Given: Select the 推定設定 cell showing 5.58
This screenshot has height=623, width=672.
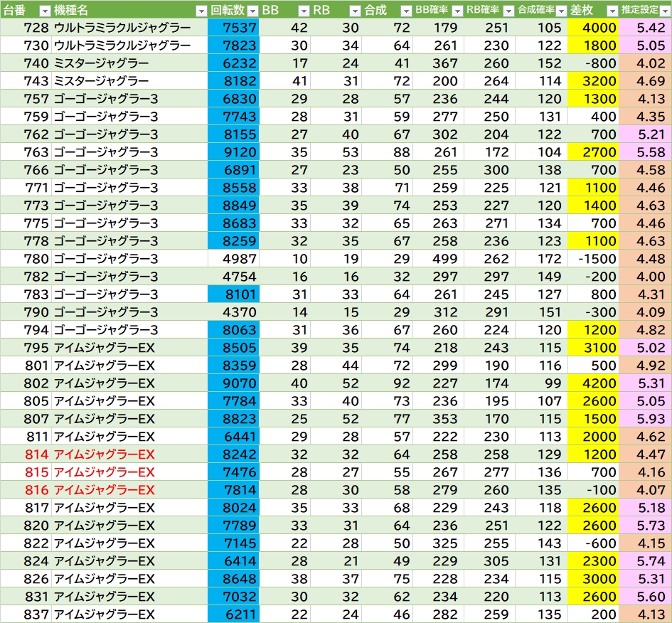Looking at the screenshot, I should click(x=646, y=152).
